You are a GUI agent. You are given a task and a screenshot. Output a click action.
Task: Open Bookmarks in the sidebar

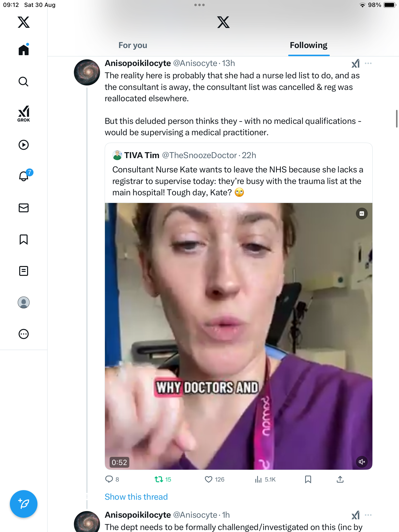(x=24, y=239)
